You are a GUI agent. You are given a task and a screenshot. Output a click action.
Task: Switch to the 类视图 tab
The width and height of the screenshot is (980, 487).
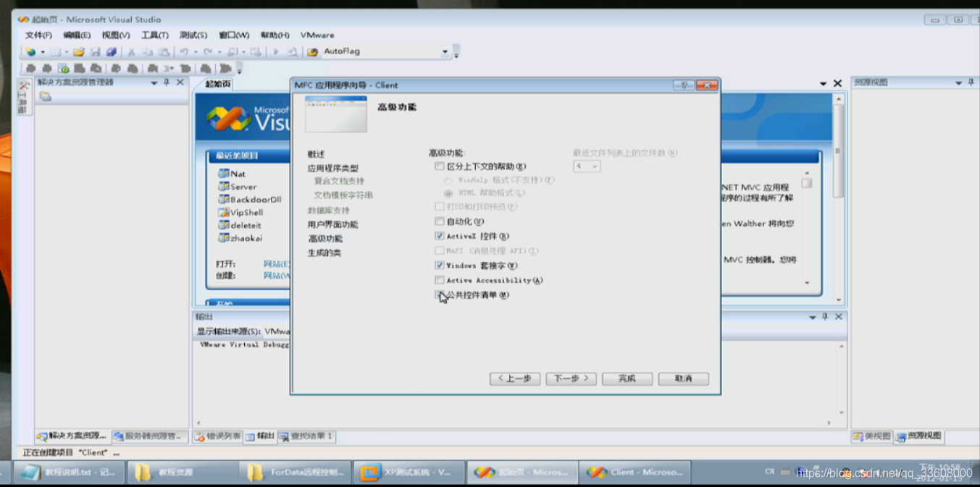click(x=872, y=436)
